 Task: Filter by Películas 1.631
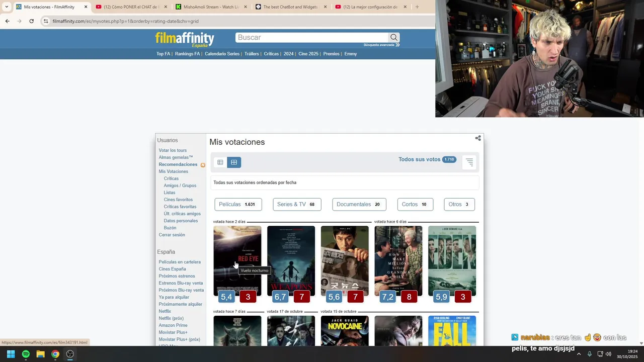tap(238, 204)
